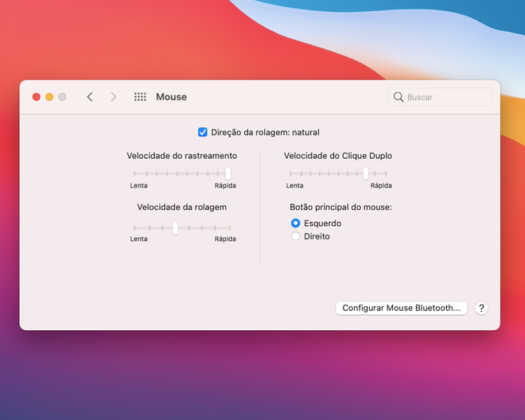
Task: Click Configurar Mouse Bluetooth button
Action: tap(401, 308)
